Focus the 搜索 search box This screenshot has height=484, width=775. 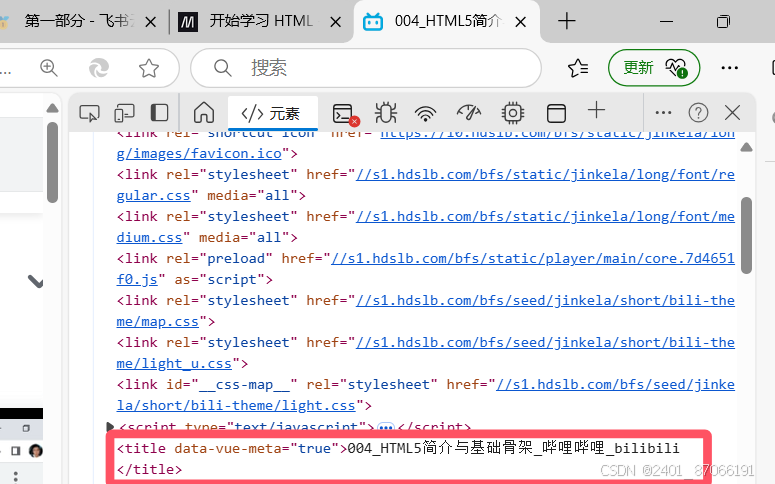coord(366,68)
